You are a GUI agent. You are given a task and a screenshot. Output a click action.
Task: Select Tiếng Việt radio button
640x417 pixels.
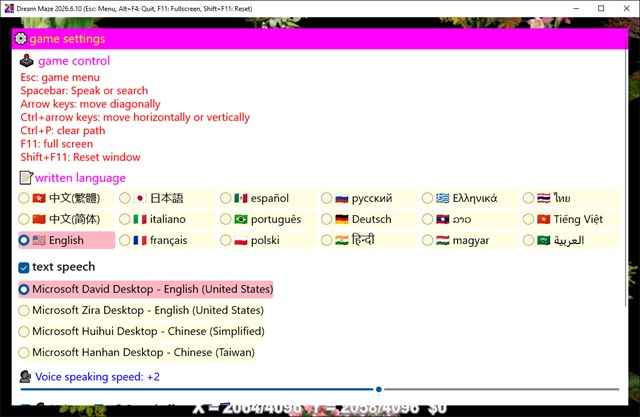pyautogui.click(x=528, y=220)
